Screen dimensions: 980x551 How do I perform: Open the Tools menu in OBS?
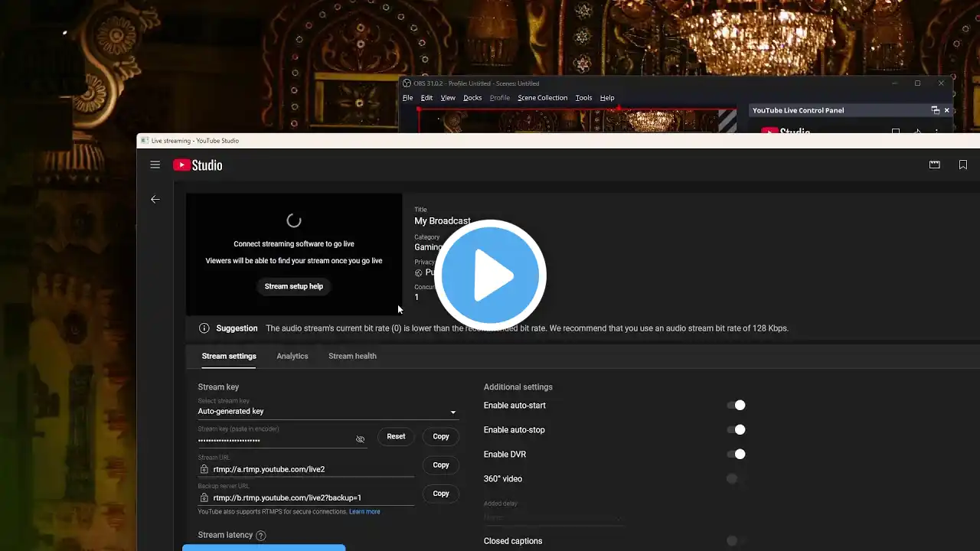tap(583, 98)
